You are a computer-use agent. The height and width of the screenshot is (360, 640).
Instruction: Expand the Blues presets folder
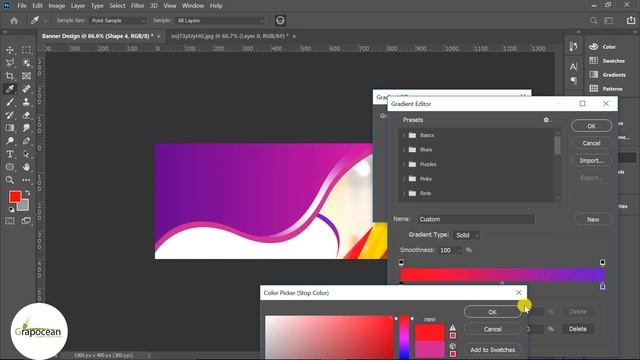click(404, 150)
